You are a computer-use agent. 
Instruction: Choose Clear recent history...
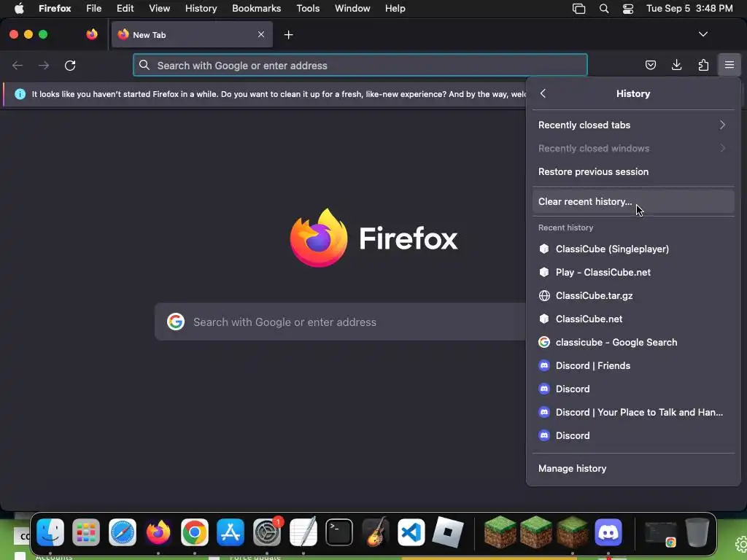[x=632, y=201]
